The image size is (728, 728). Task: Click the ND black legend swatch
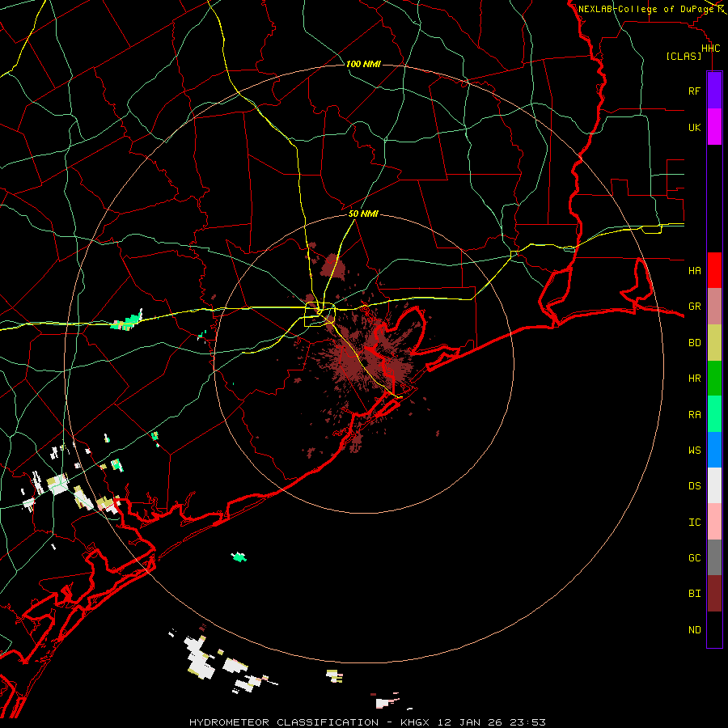714,629
